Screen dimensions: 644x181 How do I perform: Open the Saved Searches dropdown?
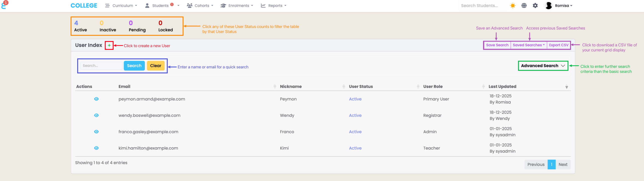528,45
